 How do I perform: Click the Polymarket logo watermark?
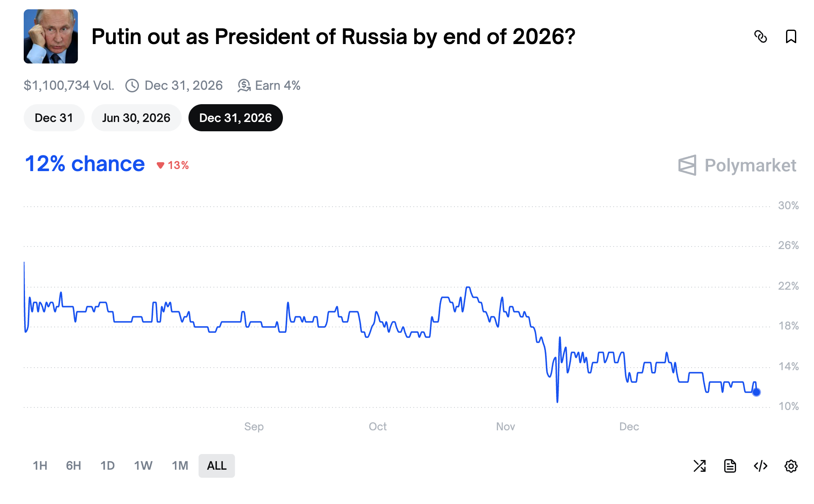click(x=737, y=165)
